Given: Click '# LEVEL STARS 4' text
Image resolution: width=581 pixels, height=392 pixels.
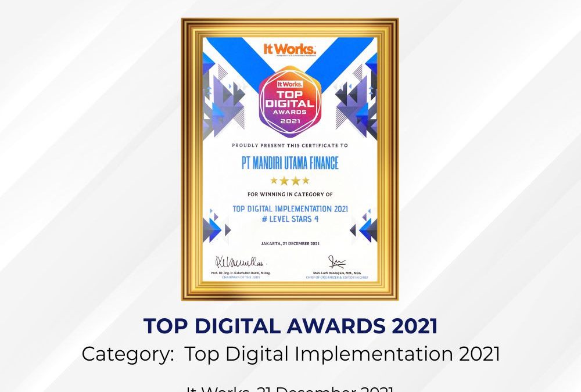Looking at the screenshot, I should (x=290, y=219).
